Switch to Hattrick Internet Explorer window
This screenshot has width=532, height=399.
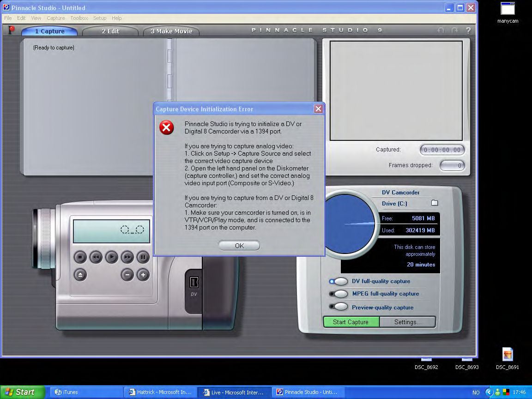160,392
